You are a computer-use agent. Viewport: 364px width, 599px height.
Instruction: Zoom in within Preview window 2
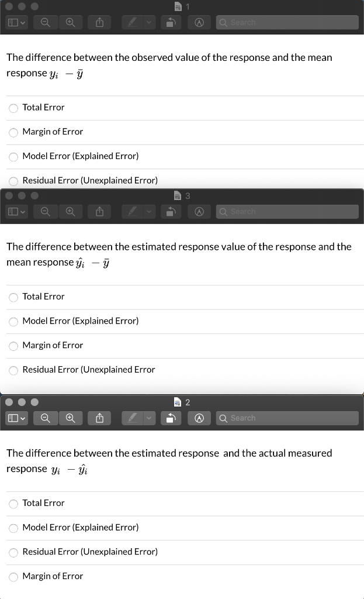[x=71, y=418]
